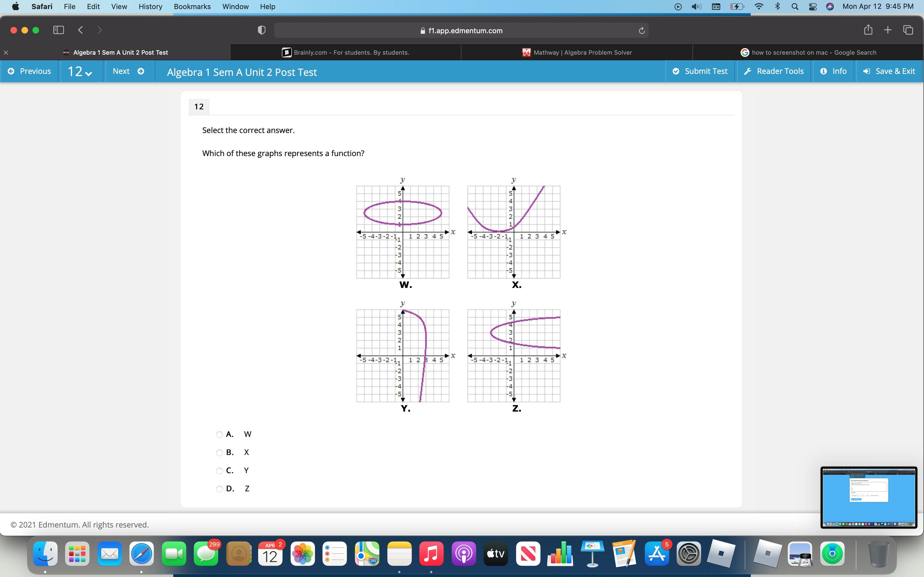Reload the page with the refresh icon
This screenshot has width=924, height=577.
642,30
